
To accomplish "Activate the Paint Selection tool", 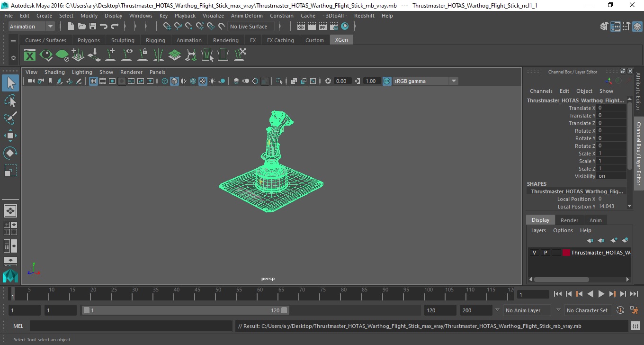I will click(10, 118).
